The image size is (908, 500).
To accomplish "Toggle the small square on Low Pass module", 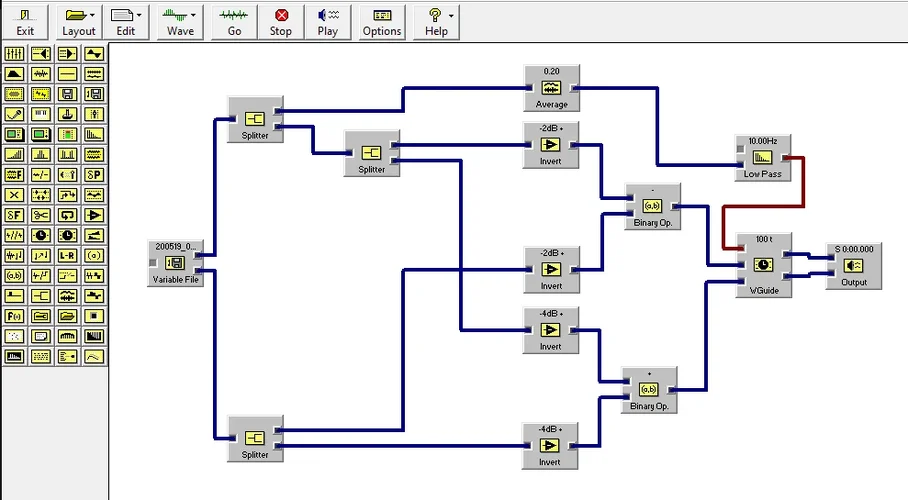I will tap(740, 149).
